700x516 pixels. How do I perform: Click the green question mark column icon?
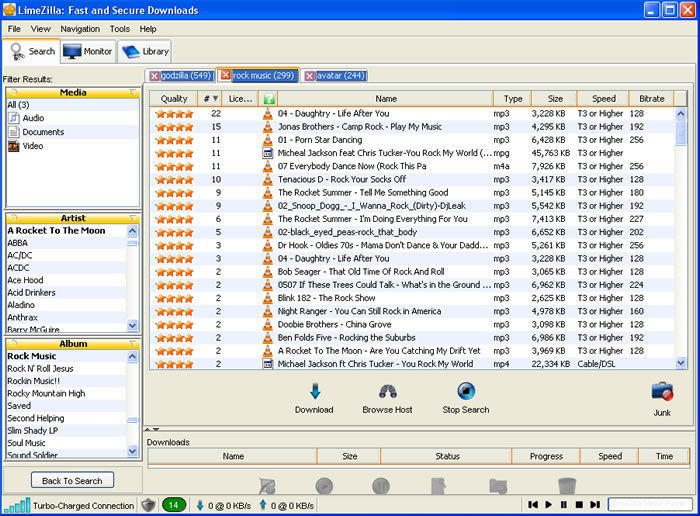[269, 99]
